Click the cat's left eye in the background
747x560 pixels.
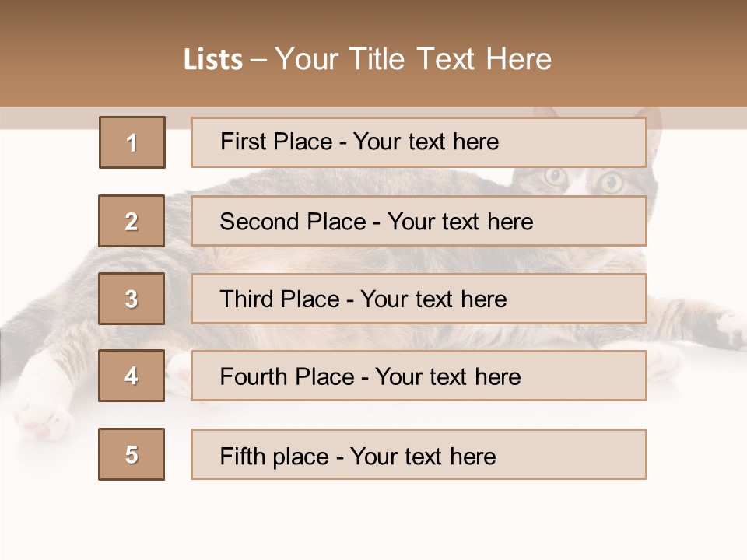(556, 177)
